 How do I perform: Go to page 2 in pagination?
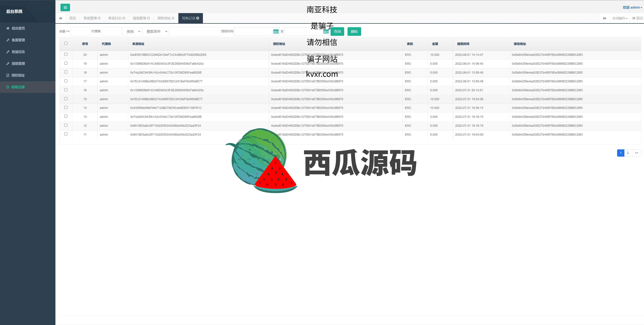pos(628,153)
